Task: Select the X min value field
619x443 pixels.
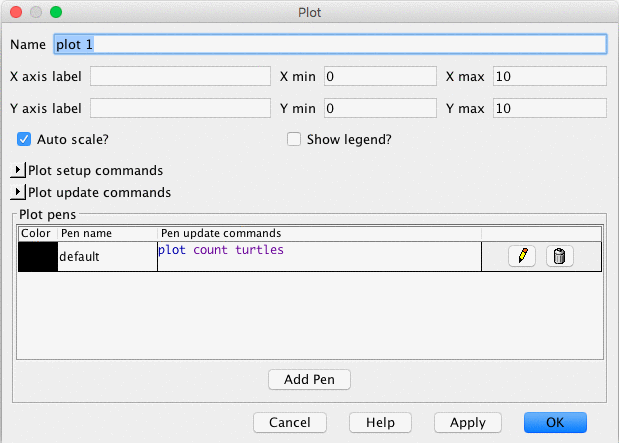Action: [x=380, y=76]
